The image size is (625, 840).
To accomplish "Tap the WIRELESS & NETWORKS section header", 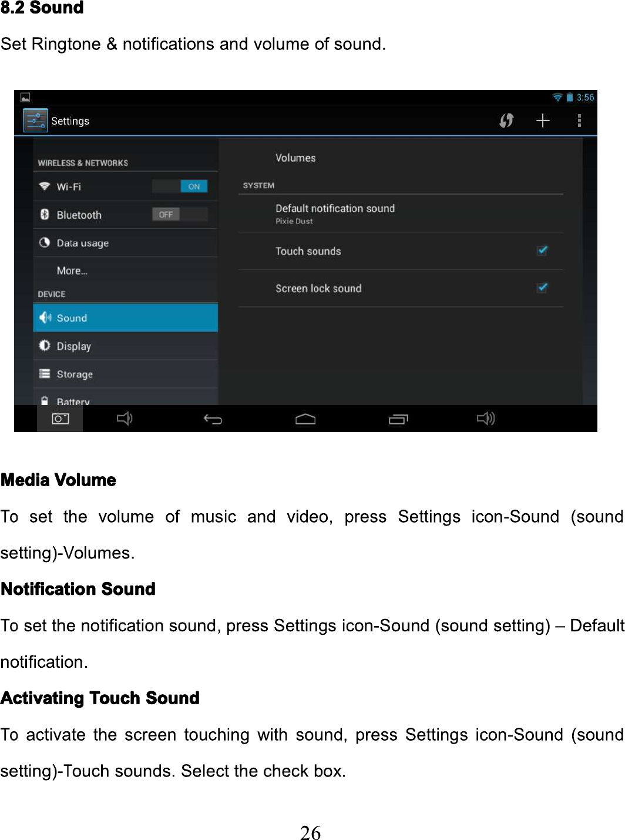I will click(x=83, y=163).
